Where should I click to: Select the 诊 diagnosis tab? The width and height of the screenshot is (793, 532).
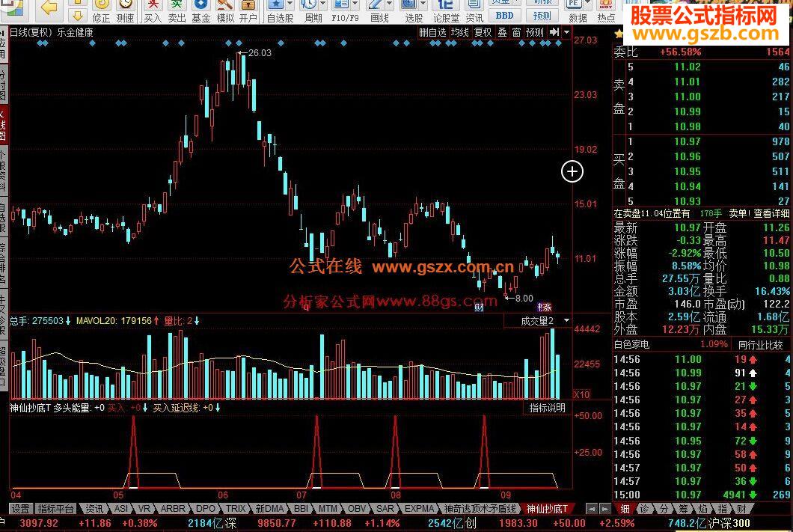coord(644,509)
